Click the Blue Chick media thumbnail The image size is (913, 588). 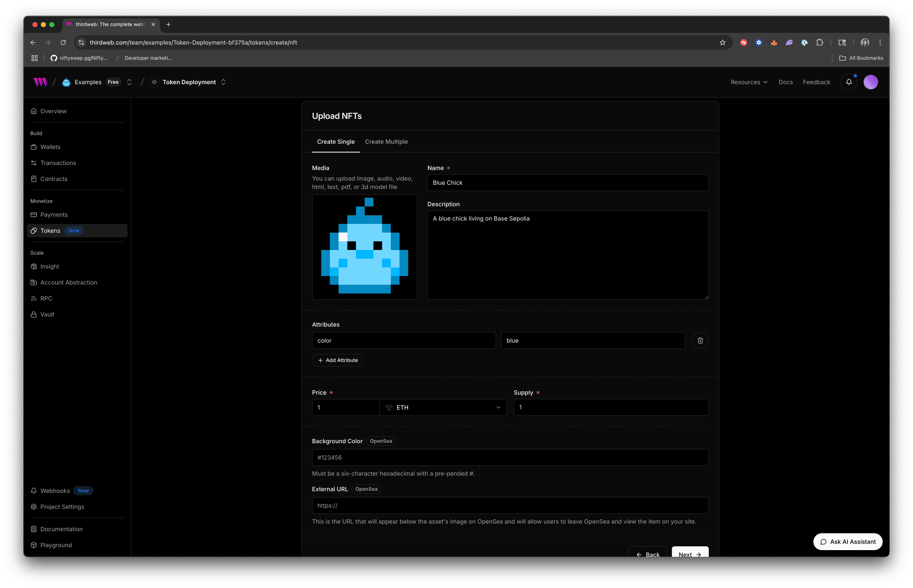(x=364, y=247)
